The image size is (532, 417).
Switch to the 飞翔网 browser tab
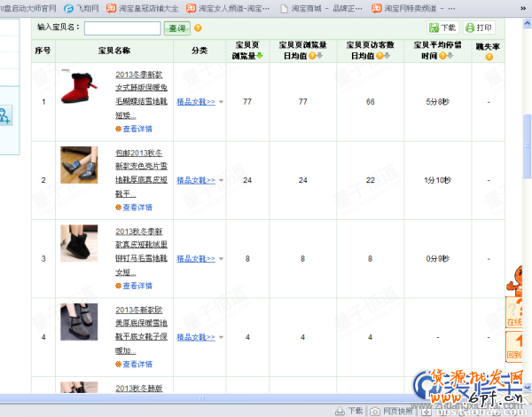[82, 7]
